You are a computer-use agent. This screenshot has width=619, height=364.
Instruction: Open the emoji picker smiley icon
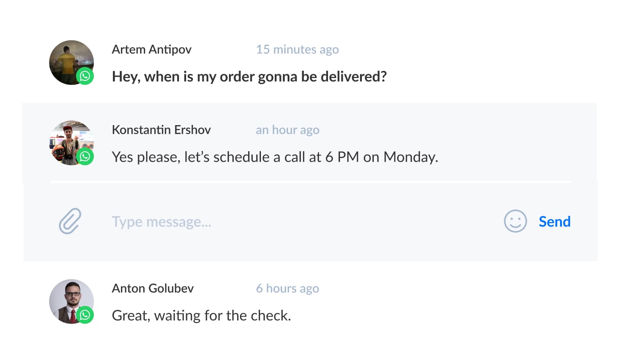(x=515, y=222)
